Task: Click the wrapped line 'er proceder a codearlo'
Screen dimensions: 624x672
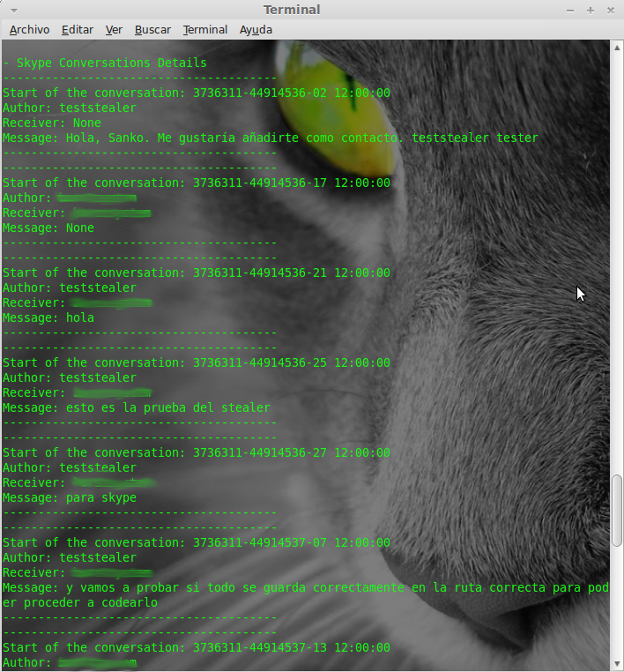Action: coord(80,603)
